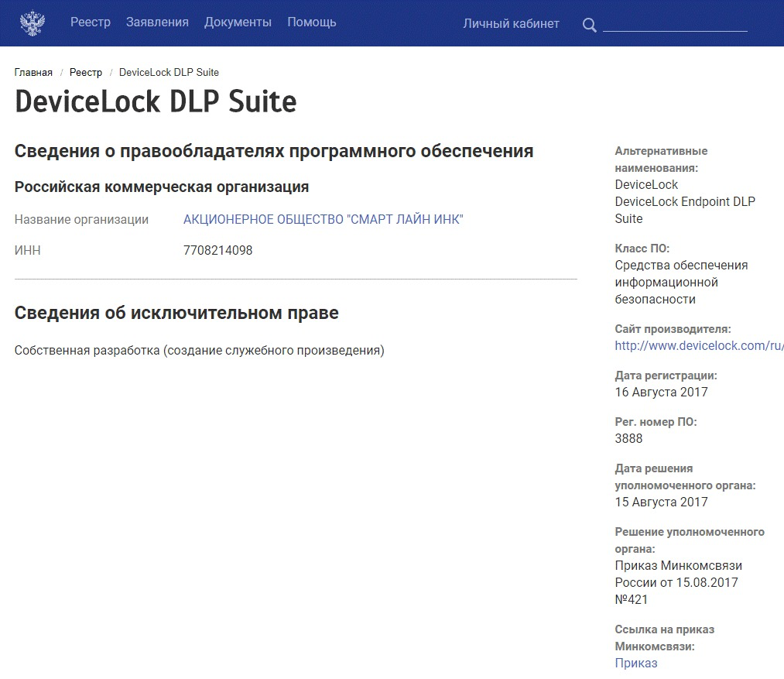Select the Ссылка на приказ Минкомсвязи: label
The height and width of the screenshot is (679, 784).
point(665,638)
